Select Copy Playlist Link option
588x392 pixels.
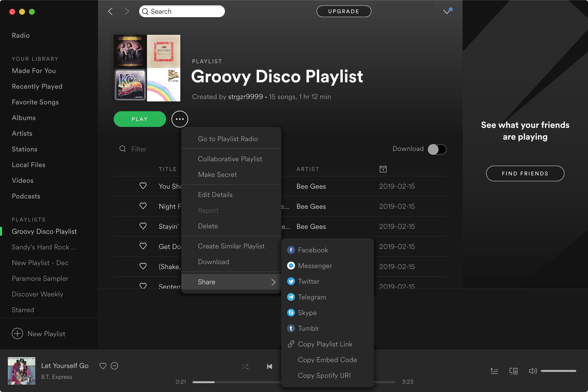325,344
